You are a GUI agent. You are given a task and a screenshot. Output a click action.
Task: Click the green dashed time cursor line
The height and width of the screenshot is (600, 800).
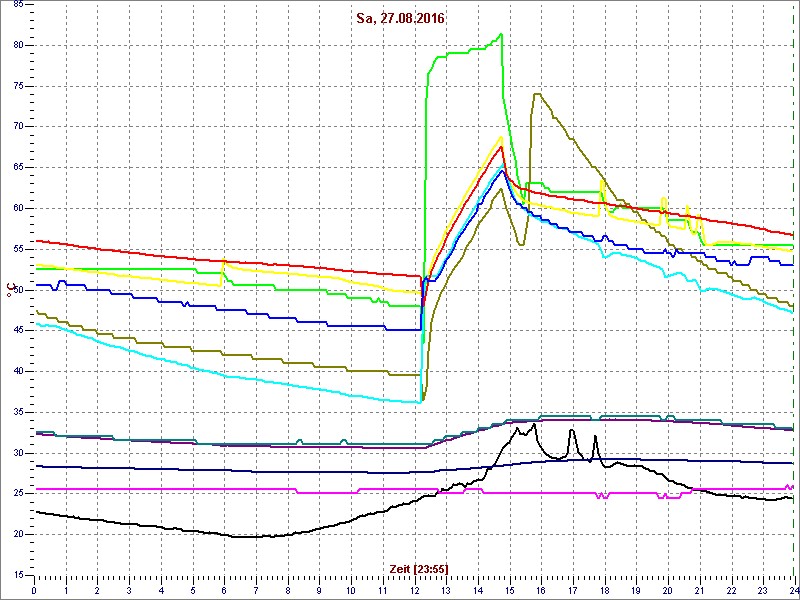(794, 291)
